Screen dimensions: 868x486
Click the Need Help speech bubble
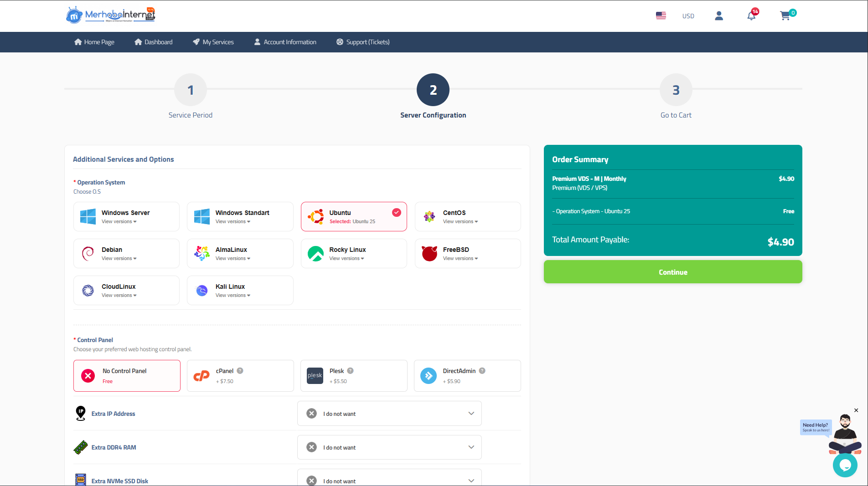(816, 427)
